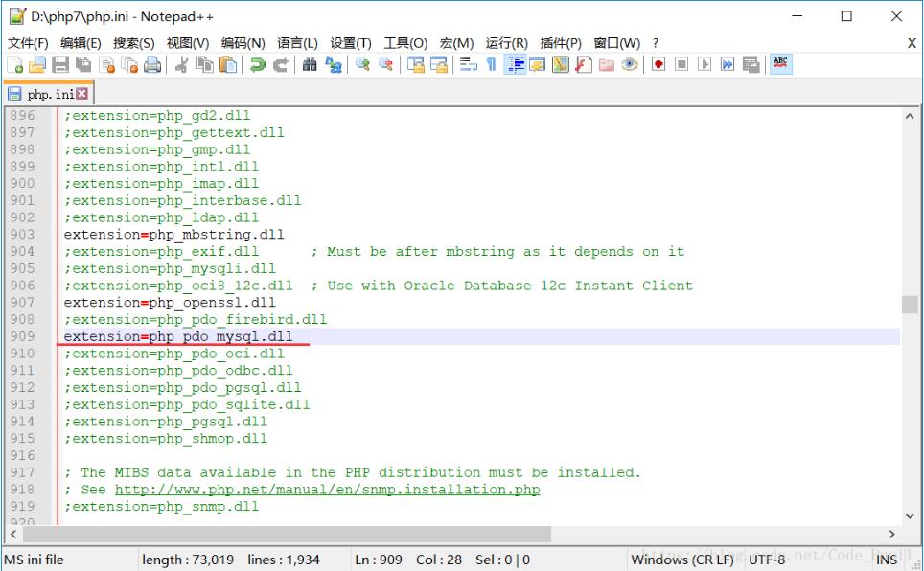924x571 pixels.
Task: Click the Zoom In magnifier icon
Action: (362, 64)
